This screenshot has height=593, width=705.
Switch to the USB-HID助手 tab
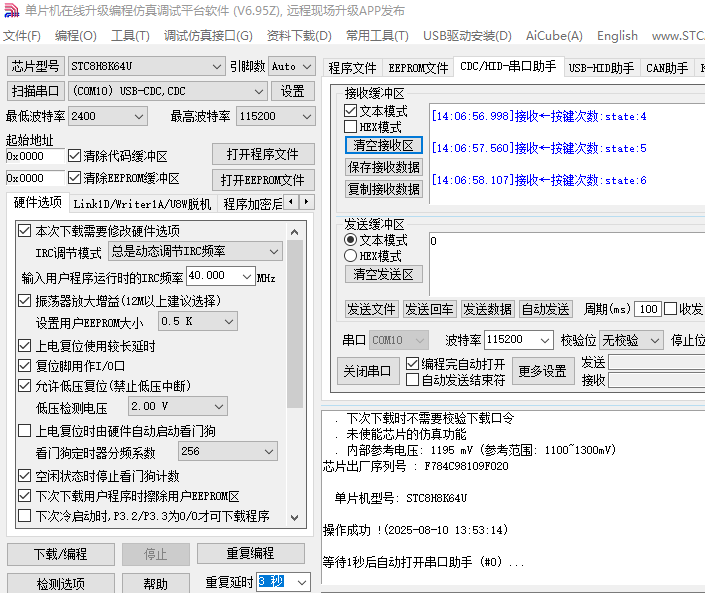[x=601, y=68]
